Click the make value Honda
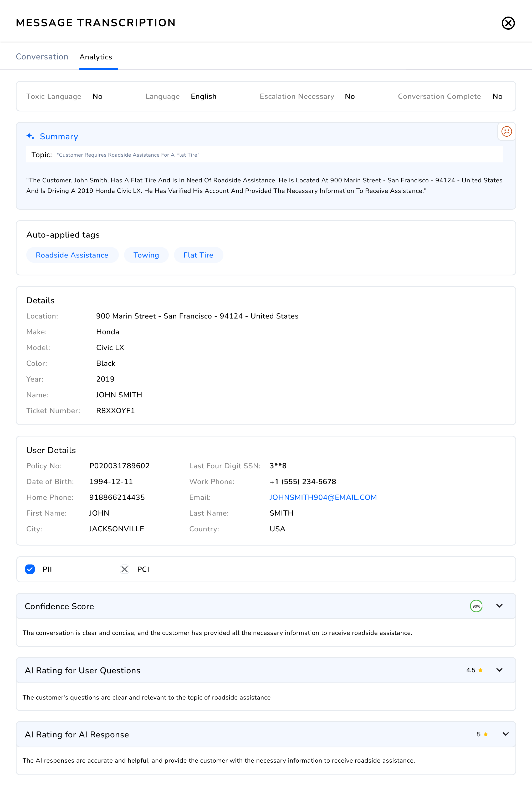 tap(108, 332)
